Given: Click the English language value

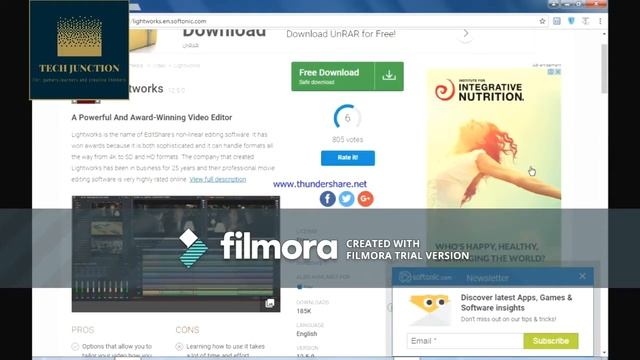Looking at the screenshot, I should 307,334.
